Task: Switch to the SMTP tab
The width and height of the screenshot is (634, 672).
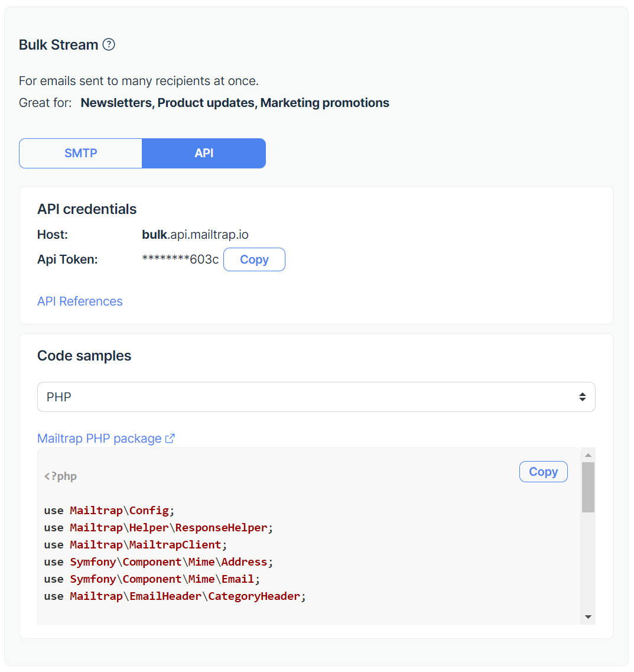Action: click(x=80, y=153)
